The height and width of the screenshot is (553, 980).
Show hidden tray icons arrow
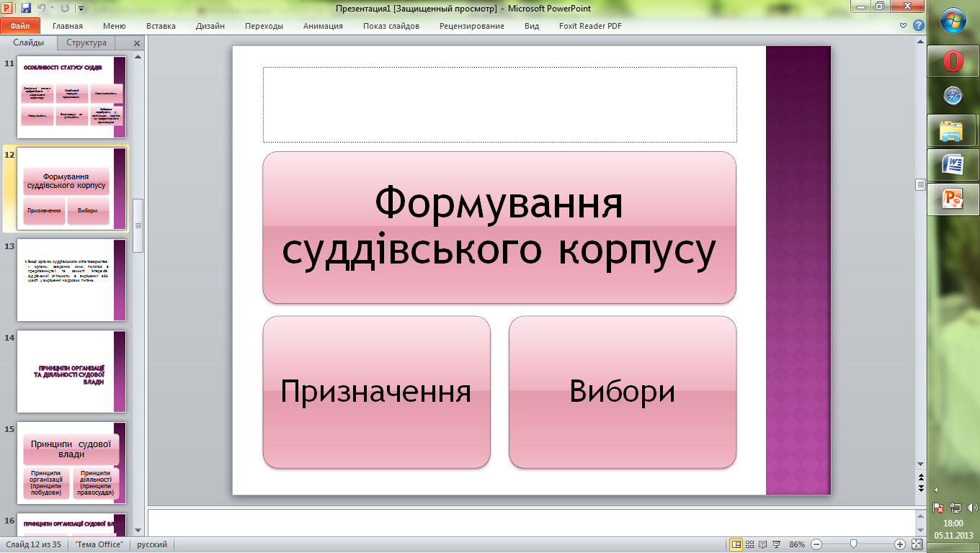[x=935, y=490]
